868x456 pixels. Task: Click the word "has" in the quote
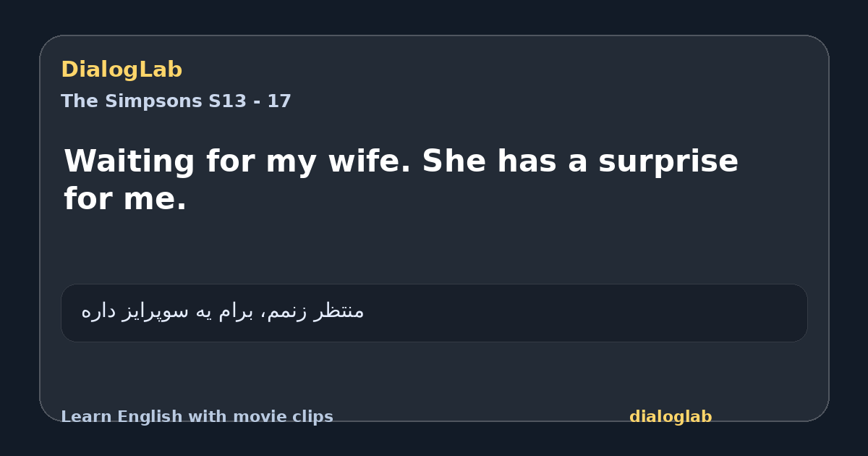pyautogui.click(x=526, y=161)
